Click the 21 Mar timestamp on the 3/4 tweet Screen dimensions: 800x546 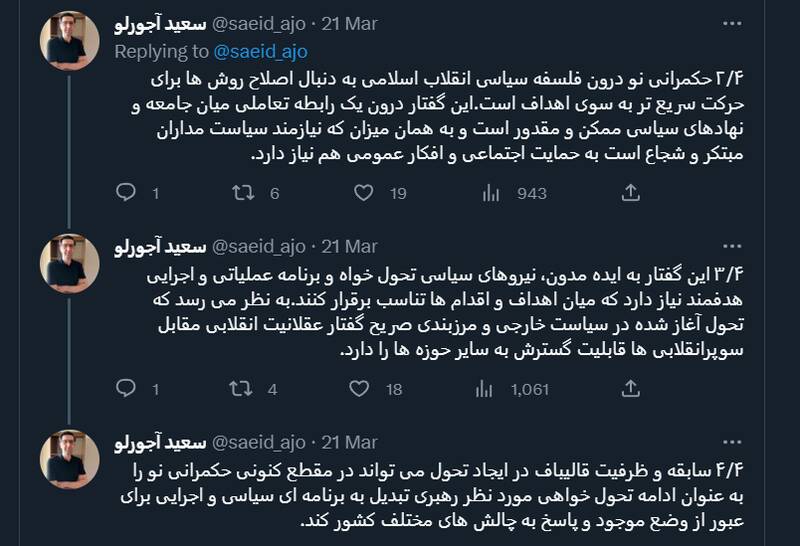[351, 245]
